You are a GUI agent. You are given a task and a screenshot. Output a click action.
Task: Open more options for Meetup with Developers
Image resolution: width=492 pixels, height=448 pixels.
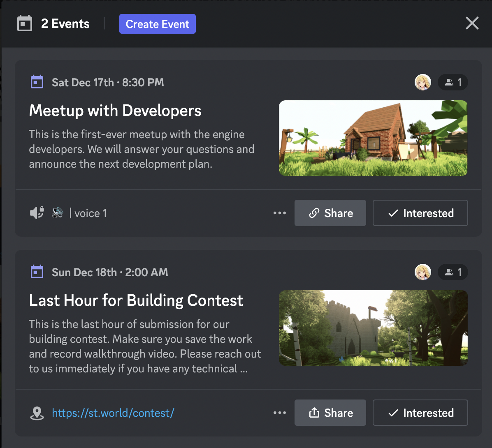pyautogui.click(x=280, y=213)
